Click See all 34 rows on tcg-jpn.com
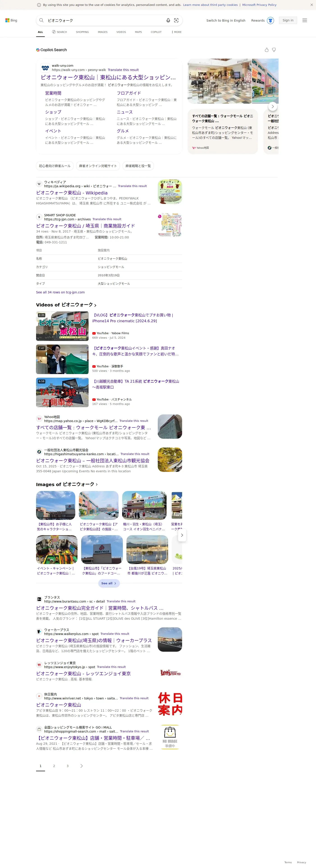Image resolution: width=316 pixels, height=868 pixels. 60,292
